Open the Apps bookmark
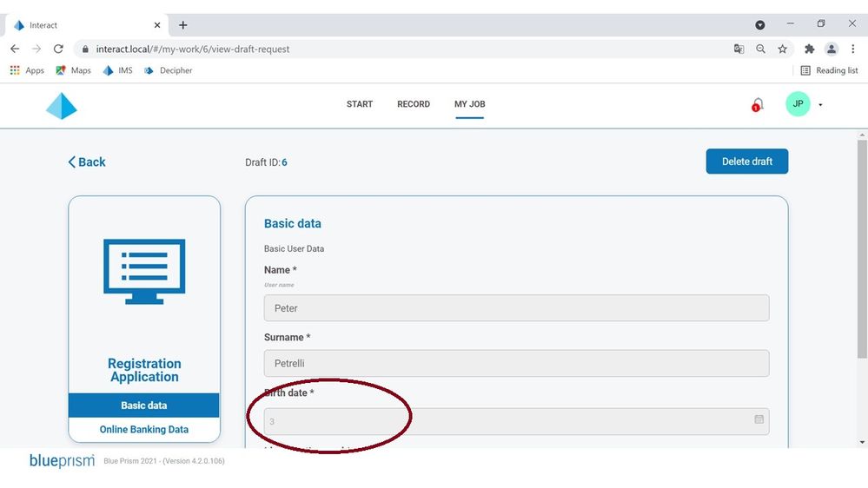 (27, 70)
